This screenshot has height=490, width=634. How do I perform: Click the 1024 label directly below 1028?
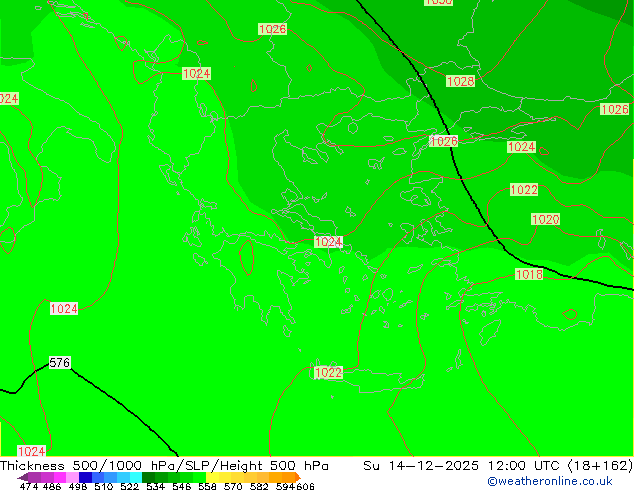(x=521, y=147)
